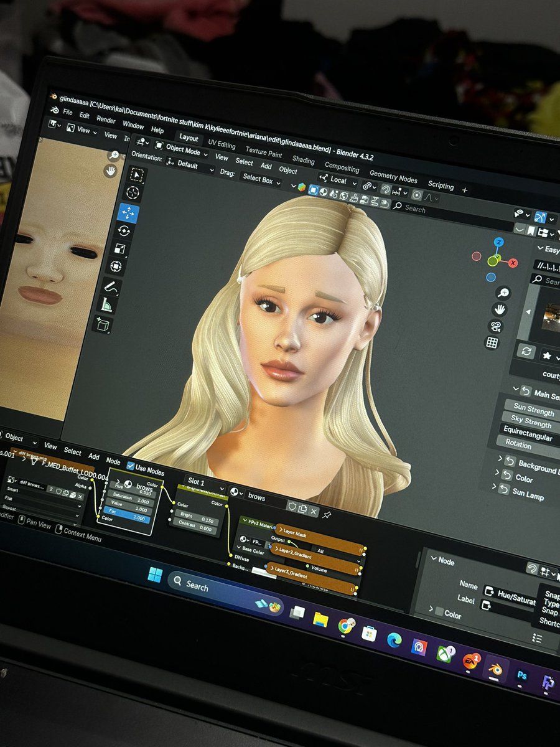
Task: Duplicate the brows material with the copy icon
Action: 302,508
